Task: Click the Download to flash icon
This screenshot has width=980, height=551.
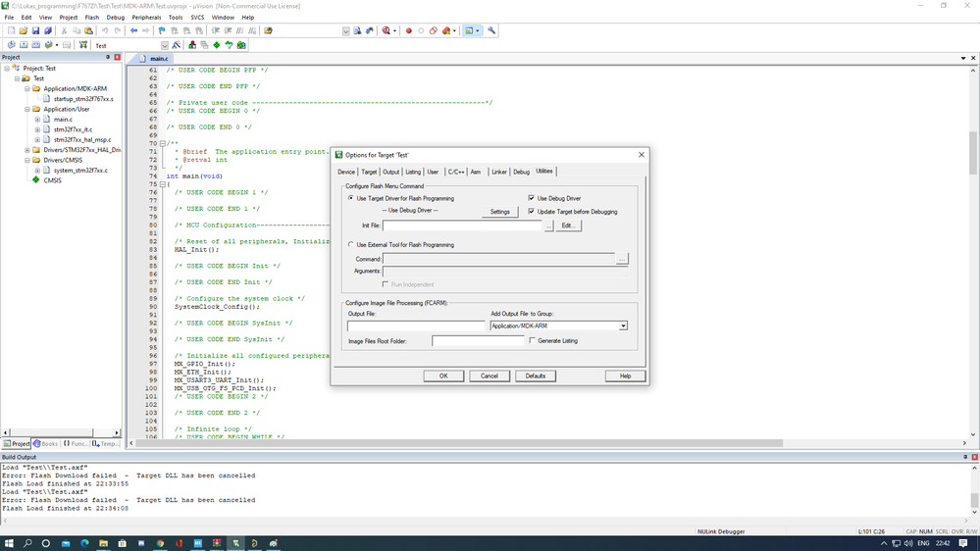Action: [82, 45]
